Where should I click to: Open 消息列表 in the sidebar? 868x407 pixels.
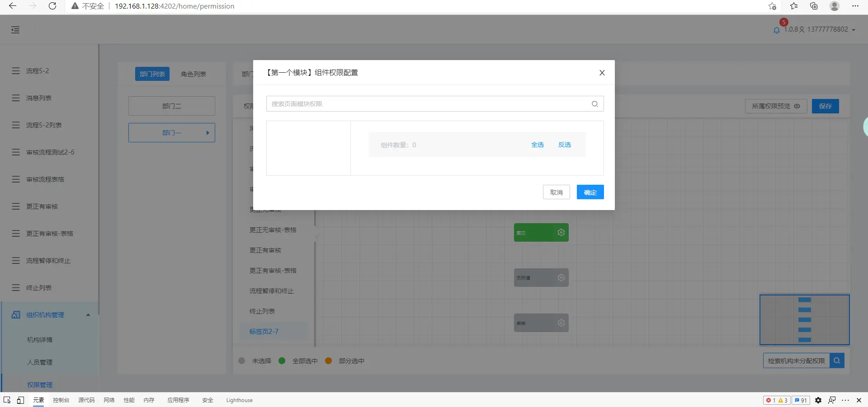(39, 98)
